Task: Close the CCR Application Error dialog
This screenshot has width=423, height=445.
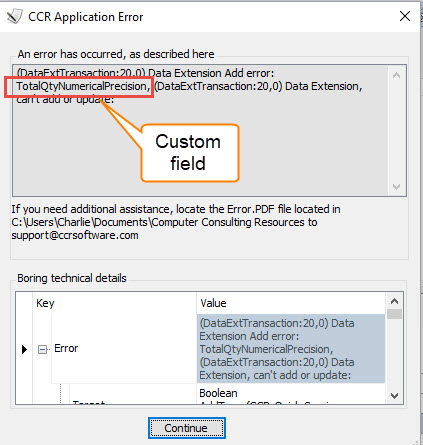Action: tap(405, 16)
